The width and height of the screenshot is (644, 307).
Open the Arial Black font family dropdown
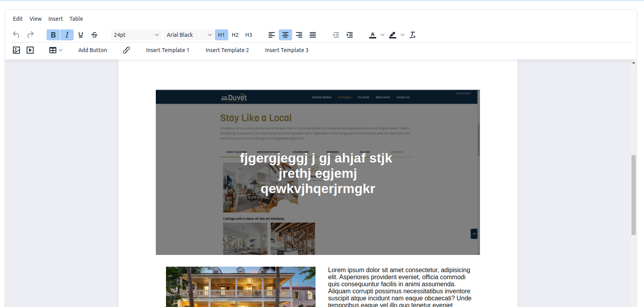(x=189, y=35)
